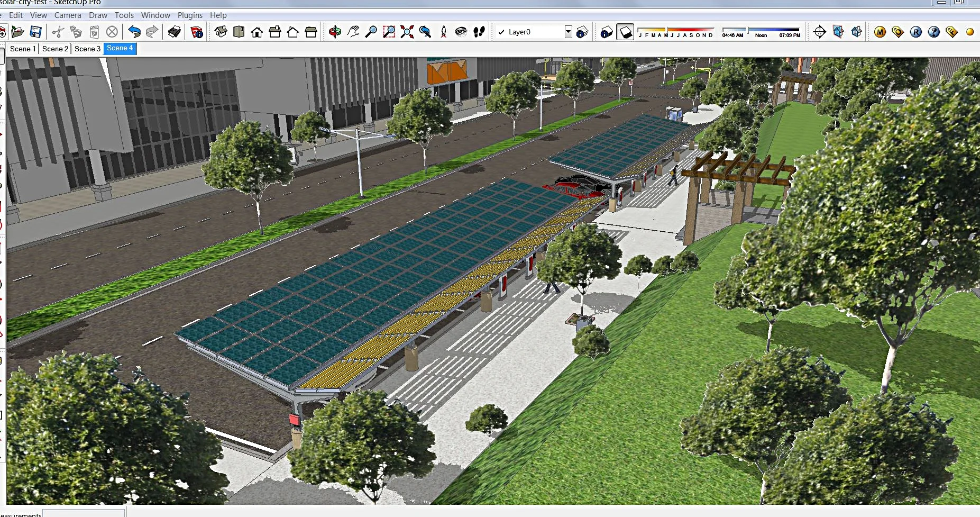Click the blue R plugin icon

tap(916, 32)
